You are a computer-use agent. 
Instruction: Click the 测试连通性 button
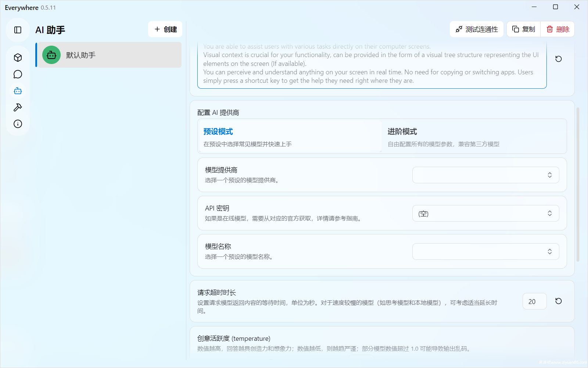[477, 29]
